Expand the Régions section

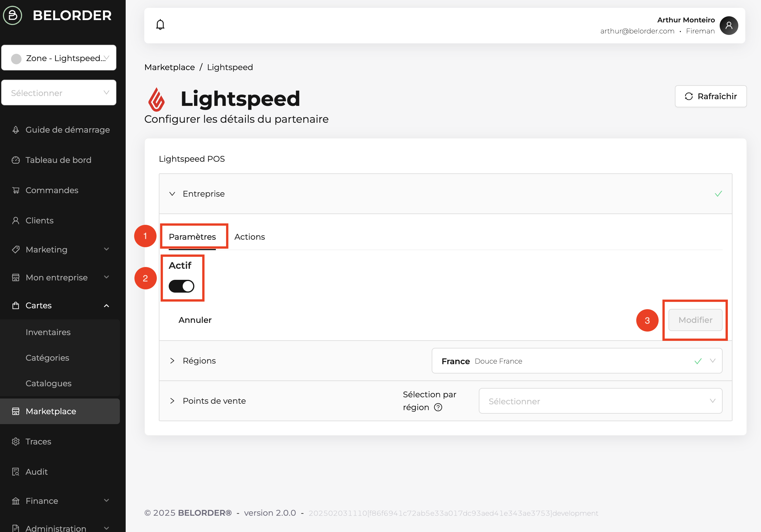pos(172,361)
